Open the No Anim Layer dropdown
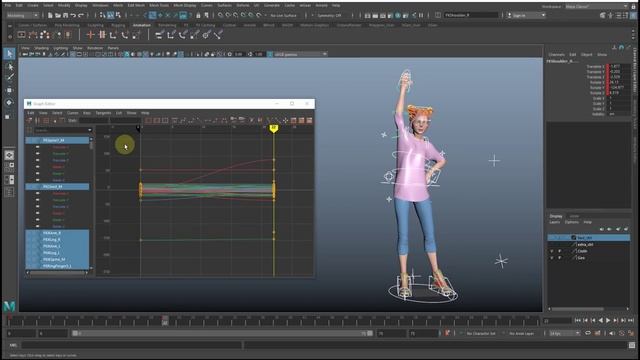The image size is (640, 360). (522, 333)
